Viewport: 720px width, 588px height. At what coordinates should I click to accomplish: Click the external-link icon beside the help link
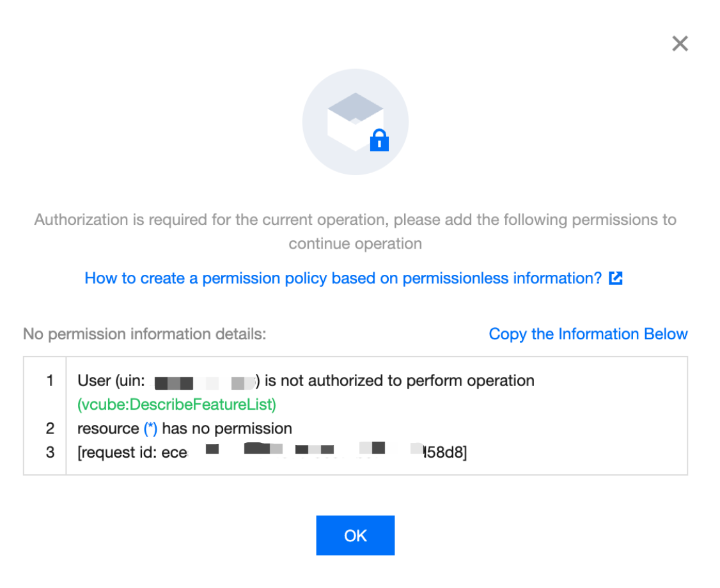point(616,278)
